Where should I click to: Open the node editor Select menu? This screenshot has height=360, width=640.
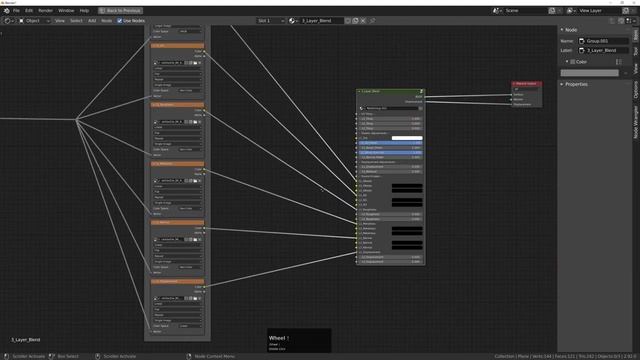tap(76, 20)
